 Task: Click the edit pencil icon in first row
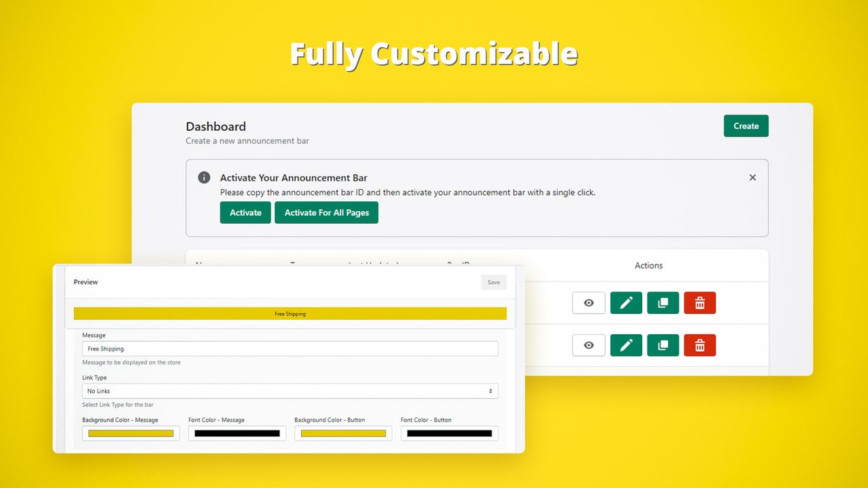pos(626,303)
